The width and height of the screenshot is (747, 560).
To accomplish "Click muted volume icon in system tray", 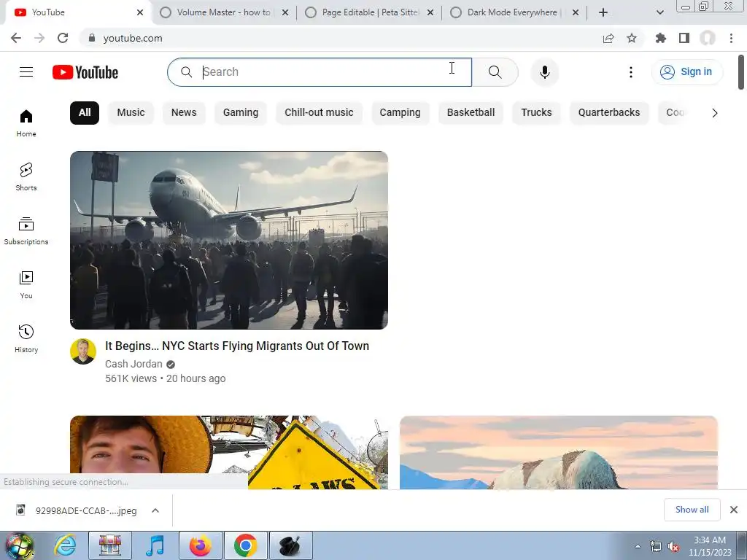I will [673, 546].
